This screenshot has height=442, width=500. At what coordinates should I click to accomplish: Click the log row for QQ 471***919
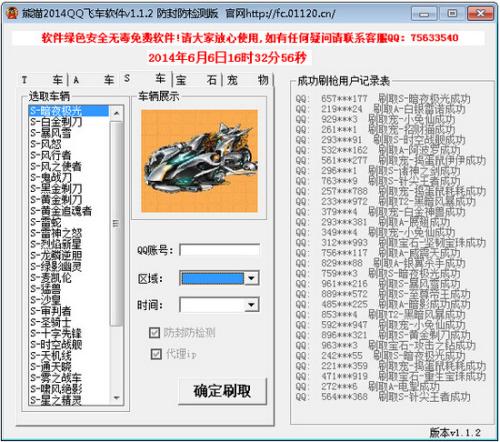(391, 376)
